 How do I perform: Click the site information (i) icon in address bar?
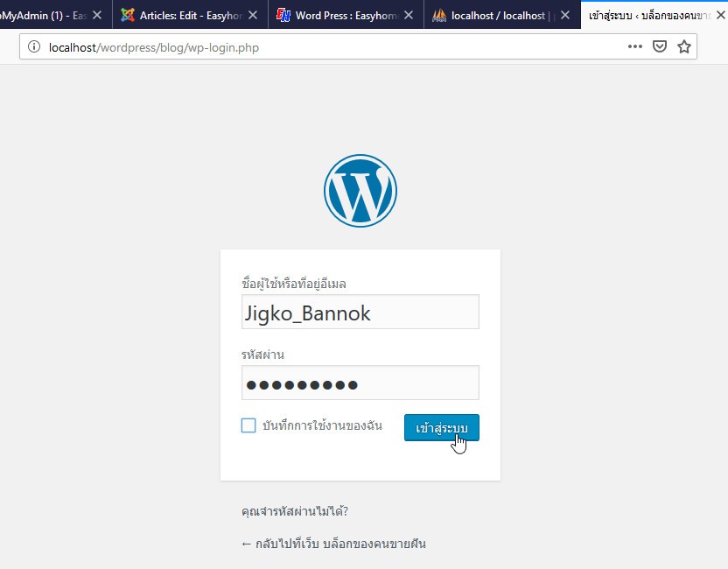(32, 46)
